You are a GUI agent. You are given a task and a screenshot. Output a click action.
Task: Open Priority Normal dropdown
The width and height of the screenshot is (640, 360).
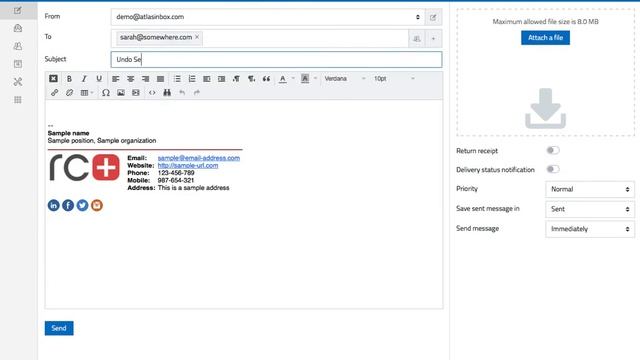pos(590,189)
